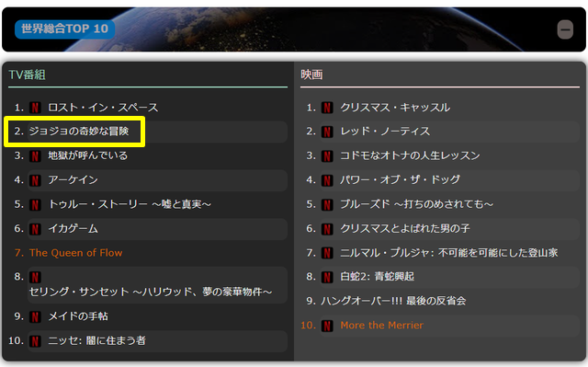This screenshot has height=367, width=588.
Task: Select メイドの手帖 entry
Action: pos(78,316)
